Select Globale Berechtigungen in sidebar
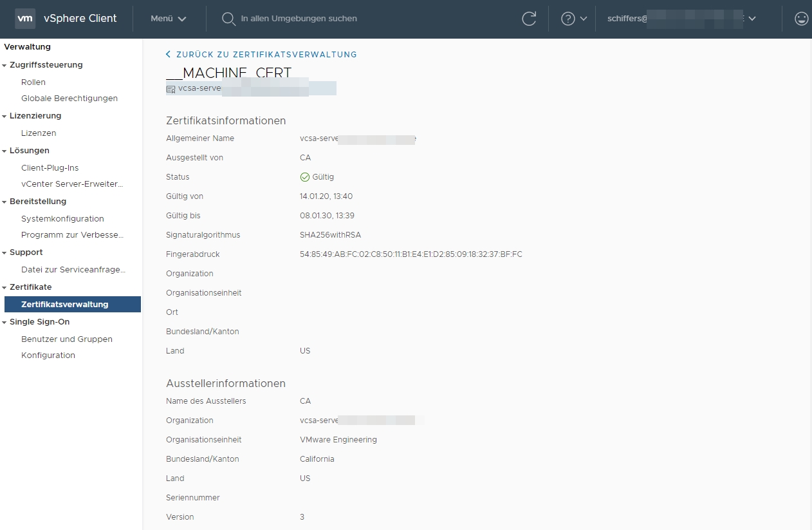This screenshot has height=530, width=812. tap(69, 99)
